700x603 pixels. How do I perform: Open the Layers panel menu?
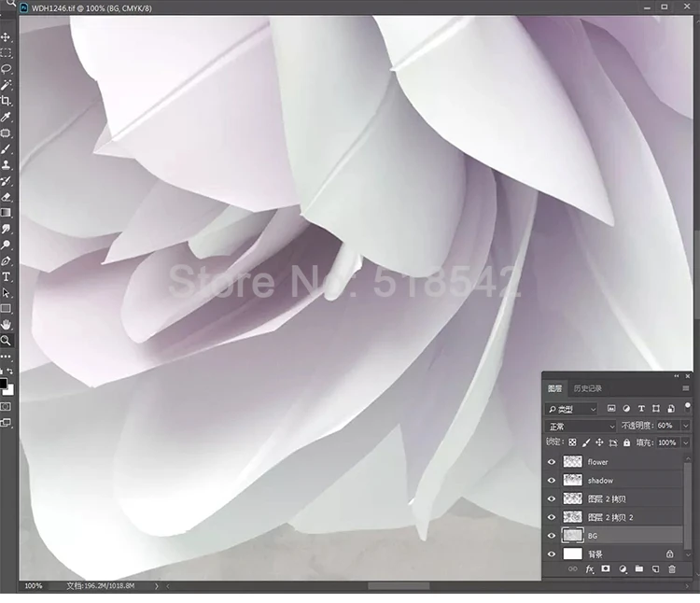coord(686,388)
